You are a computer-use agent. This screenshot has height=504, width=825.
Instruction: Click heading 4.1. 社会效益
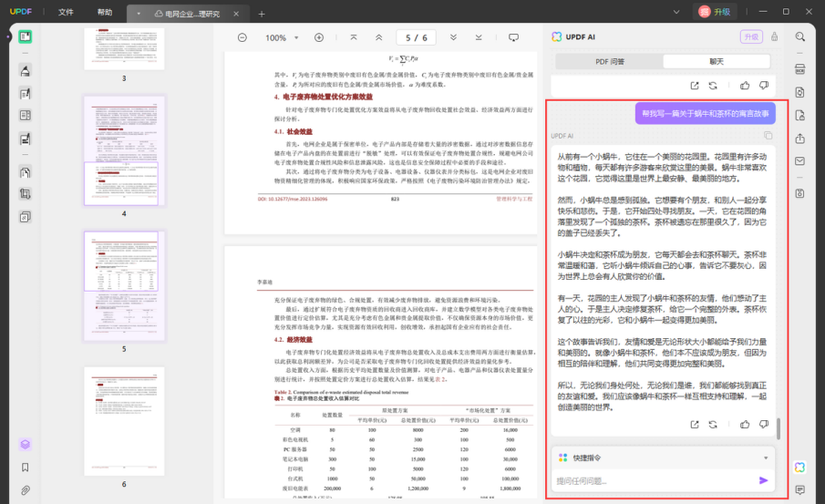click(293, 131)
